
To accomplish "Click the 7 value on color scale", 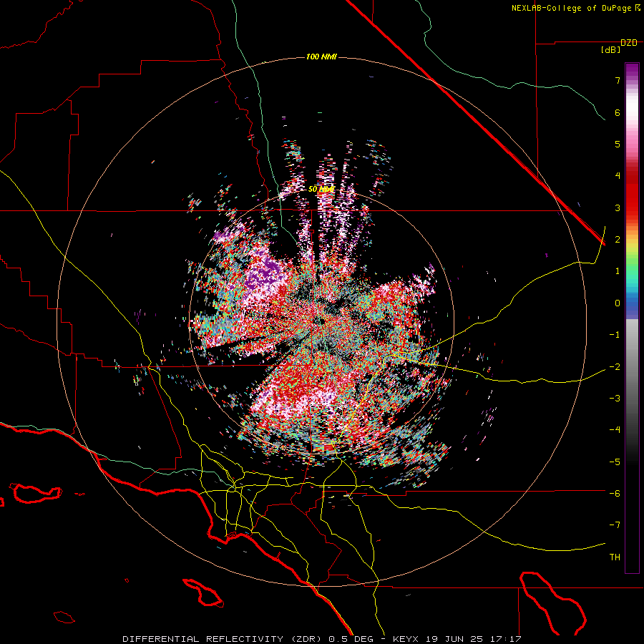I will tap(618, 80).
